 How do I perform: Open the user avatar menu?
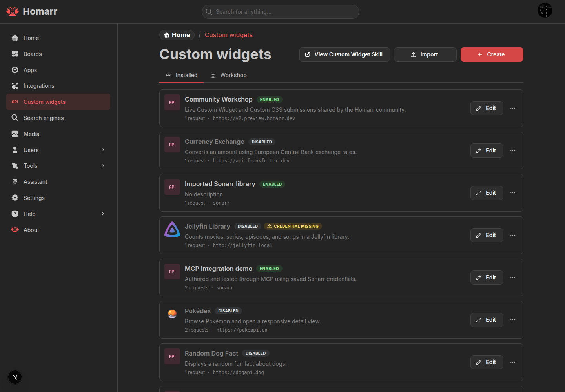coord(545,10)
